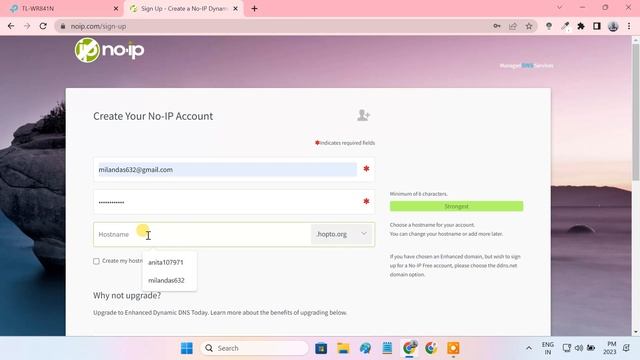Toggle browser side panel icon
Viewport: 640px width, 360px height.
pos(597,26)
